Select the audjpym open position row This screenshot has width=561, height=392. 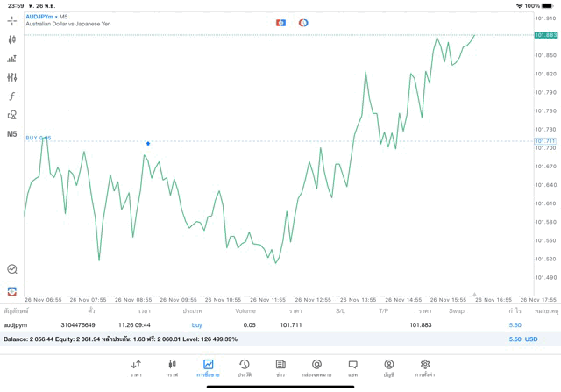pos(263,325)
